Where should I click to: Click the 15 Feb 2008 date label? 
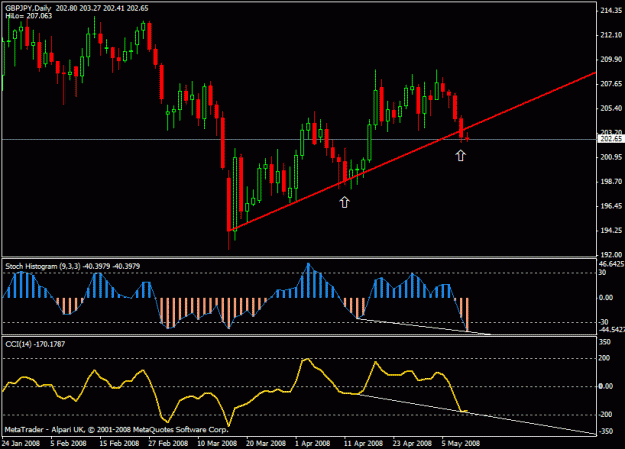coord(119,443)
